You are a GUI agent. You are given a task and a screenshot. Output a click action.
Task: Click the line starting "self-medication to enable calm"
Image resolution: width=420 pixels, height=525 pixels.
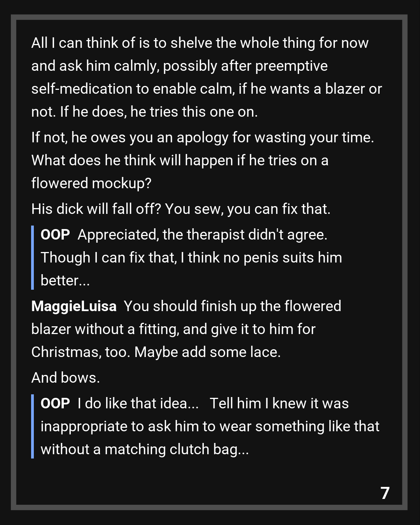(206, 89)
